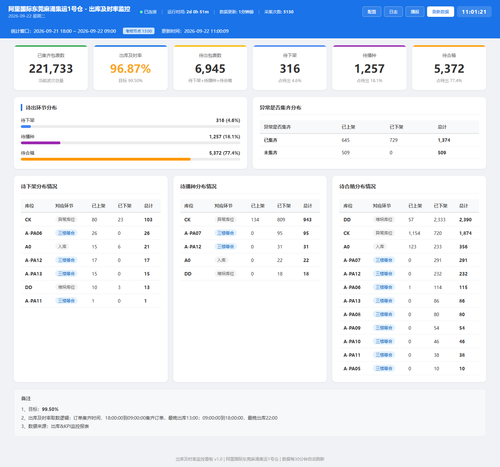Viewport: 500px width, 467px height.
Task: Click the collection count 5130 value
Action: click(288, 12)
